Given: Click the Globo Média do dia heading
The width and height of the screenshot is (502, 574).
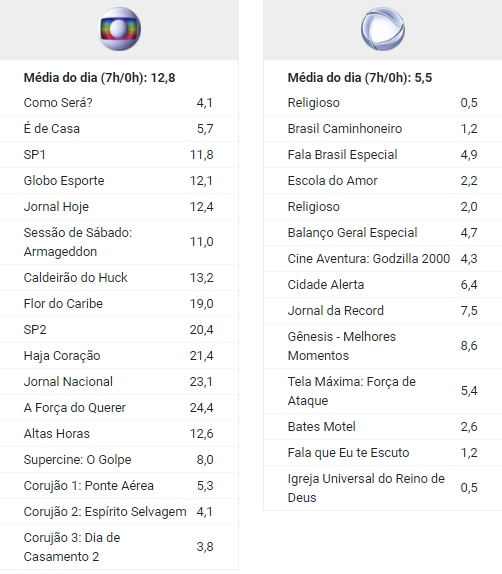Looking at the screenshot, I should [x=99, y=78].
